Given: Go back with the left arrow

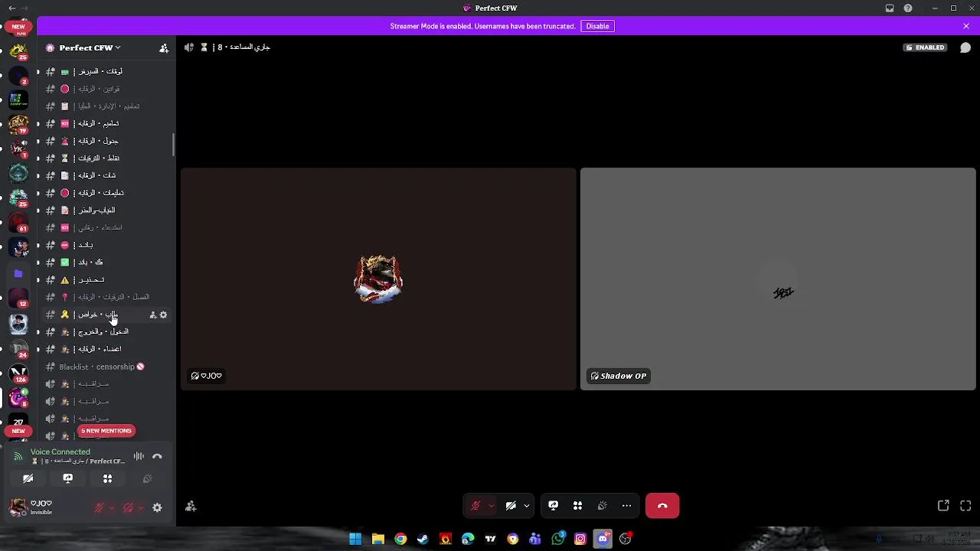Looking at the screenshot, I should (x=11, y=8).
